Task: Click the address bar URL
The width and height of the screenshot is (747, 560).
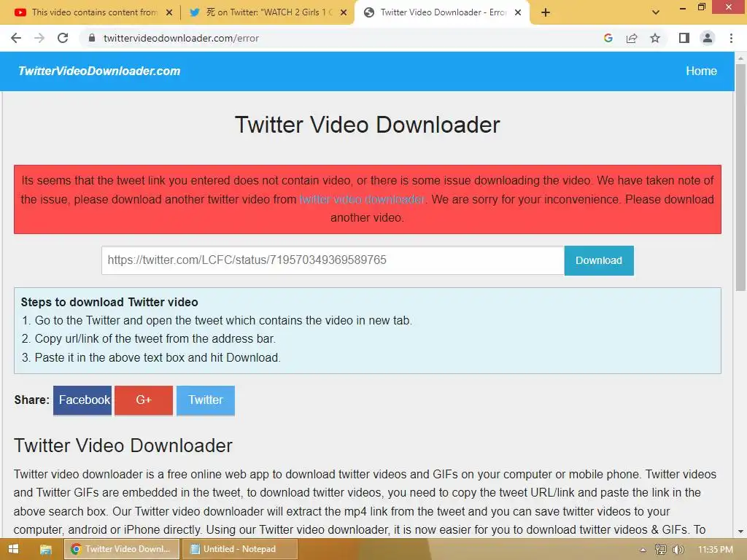Action: tap(181, 38)
